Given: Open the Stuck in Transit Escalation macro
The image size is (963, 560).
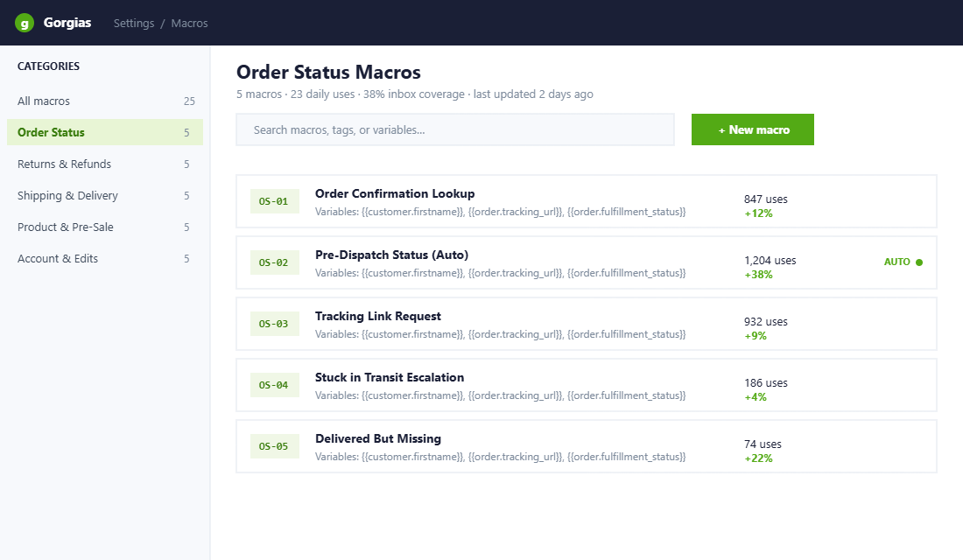Looking at the screenshot, I should click(x=587, y=385).
